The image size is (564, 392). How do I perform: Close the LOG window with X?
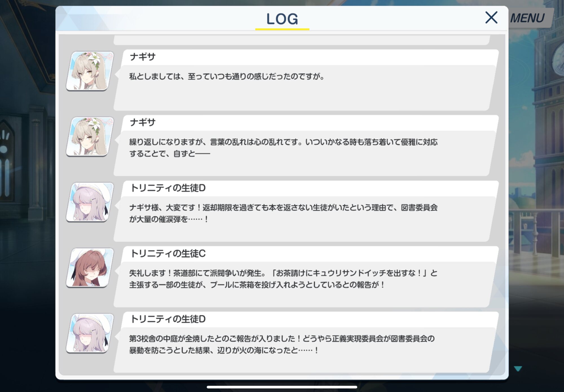coord(491,17)
